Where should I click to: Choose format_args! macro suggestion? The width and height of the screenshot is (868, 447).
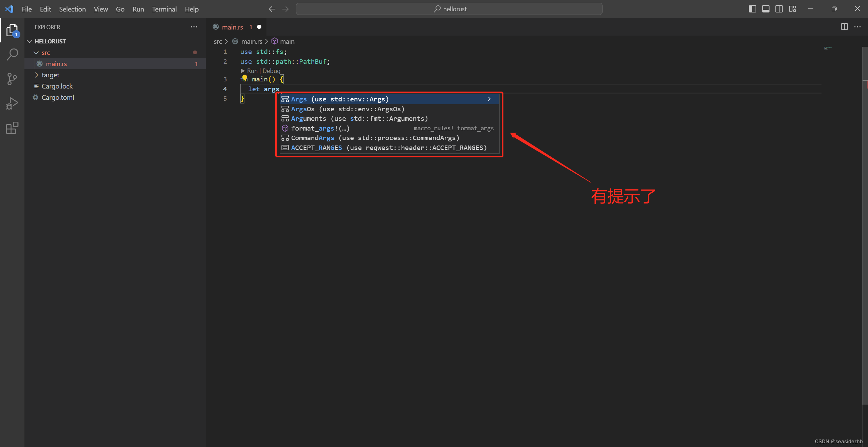point(389,128)
